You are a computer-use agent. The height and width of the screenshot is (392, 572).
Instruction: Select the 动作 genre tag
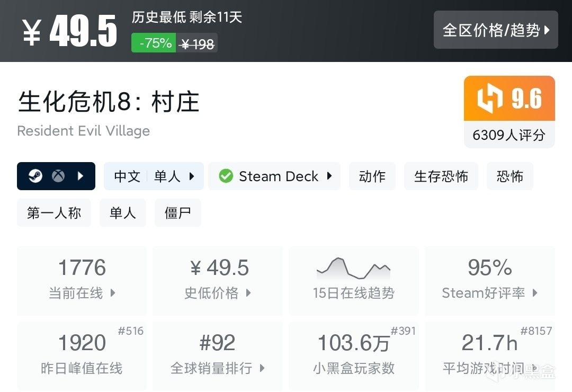point(372,176)
